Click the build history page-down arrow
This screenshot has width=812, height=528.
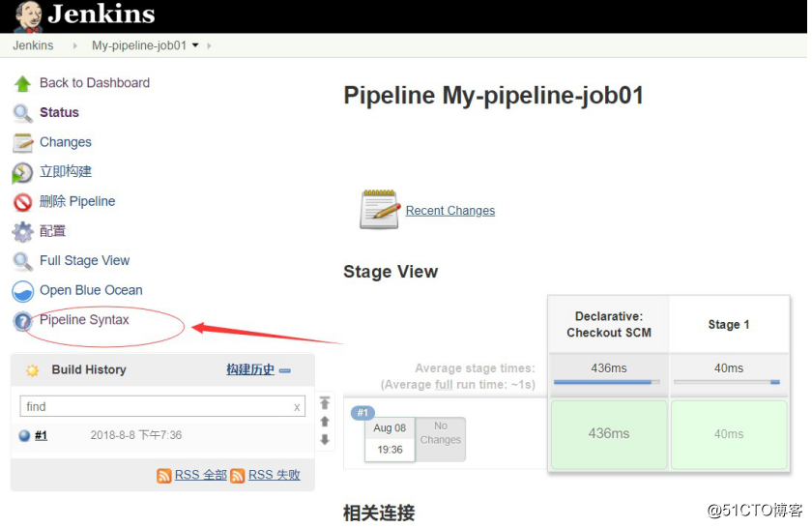[325, 439]
